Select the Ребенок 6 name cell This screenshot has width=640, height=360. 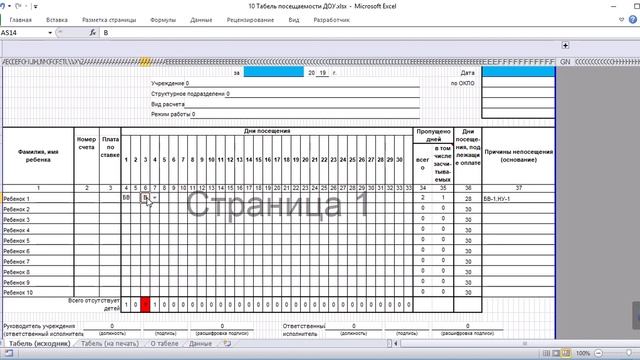point(38,251)
